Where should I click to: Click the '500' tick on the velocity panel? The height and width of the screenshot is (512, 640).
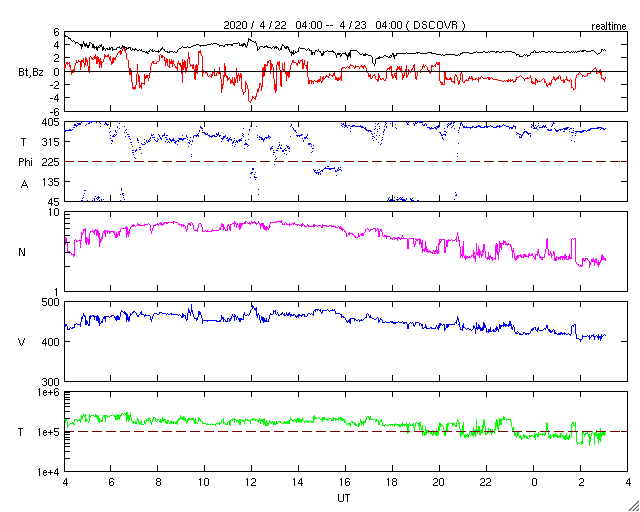point(51,302)
